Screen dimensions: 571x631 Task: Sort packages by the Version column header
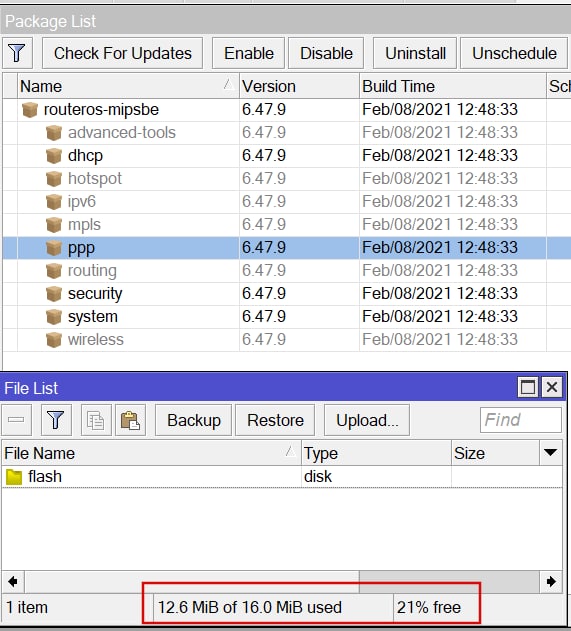[299, 86]
